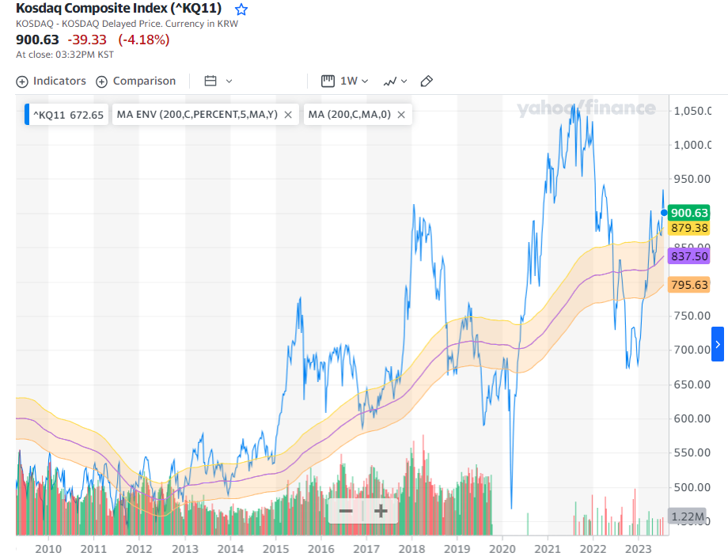Click the 837.50 moving average tag
Image resolution: width=728 pixels, height=560 pixels.
(x=689, y=256)
